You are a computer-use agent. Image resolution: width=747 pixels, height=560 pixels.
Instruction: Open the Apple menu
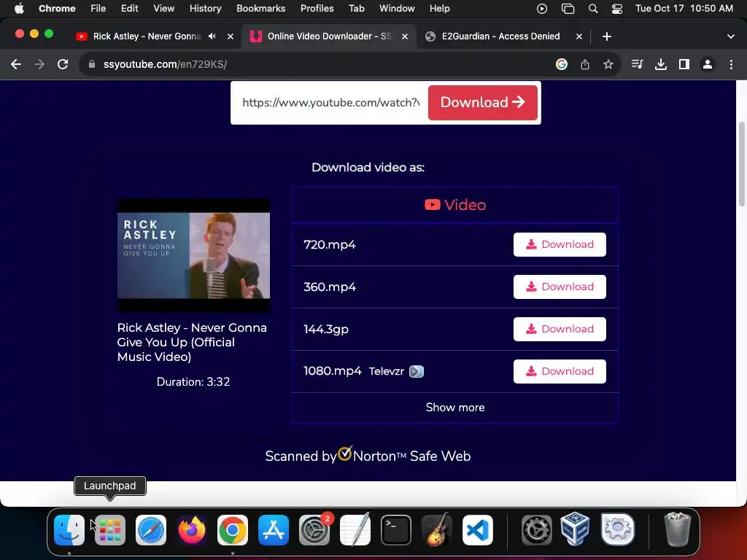click(19, 9)
